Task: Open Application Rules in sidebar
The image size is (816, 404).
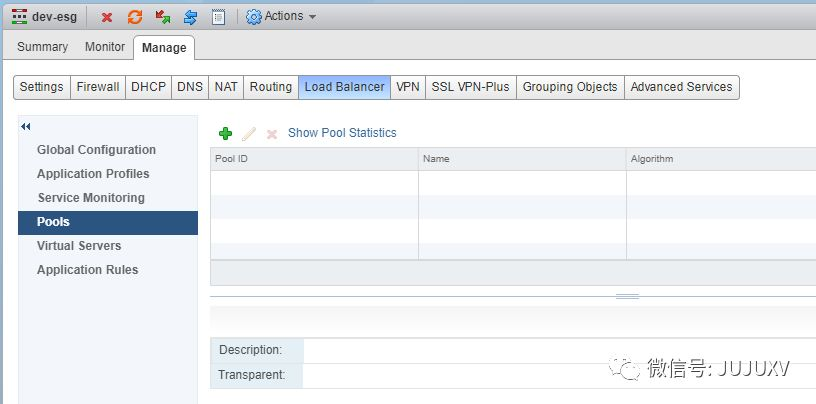Action: point(87,270)
